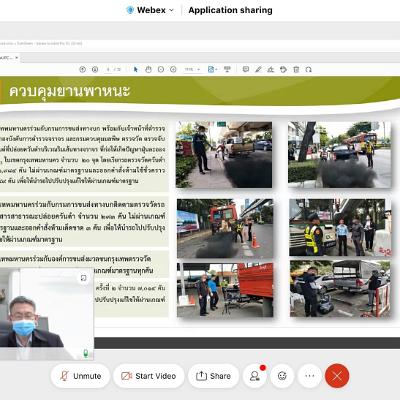Click the Share button

tap(213, 376)
